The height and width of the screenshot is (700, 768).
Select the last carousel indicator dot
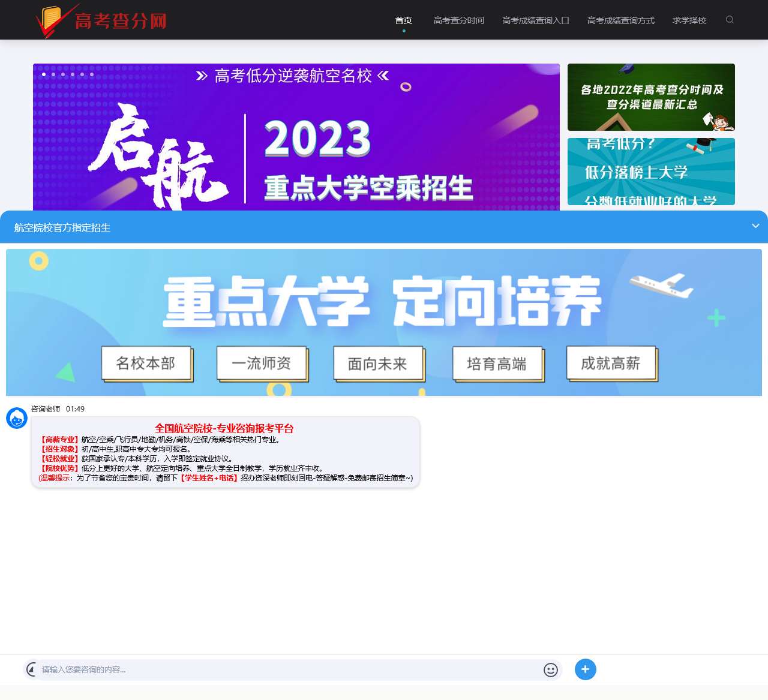point(91,74)
